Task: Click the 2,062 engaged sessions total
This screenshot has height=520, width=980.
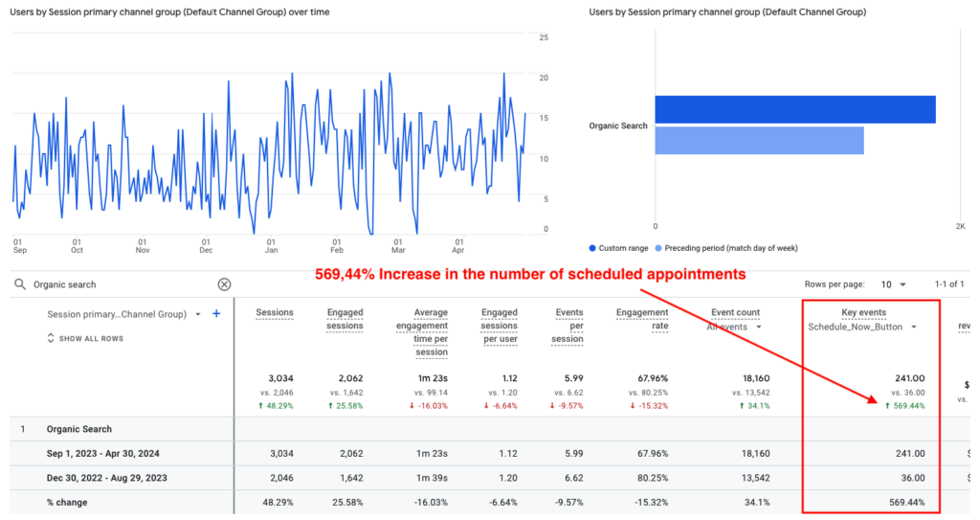Action: pyautogui.click(x=350, y=378)
